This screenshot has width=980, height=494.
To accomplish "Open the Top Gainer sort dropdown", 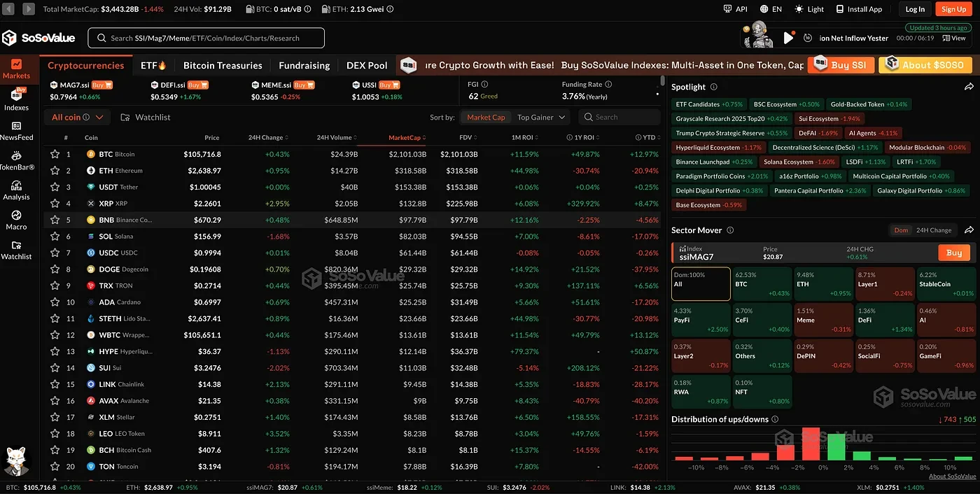I will pos(541,118).
